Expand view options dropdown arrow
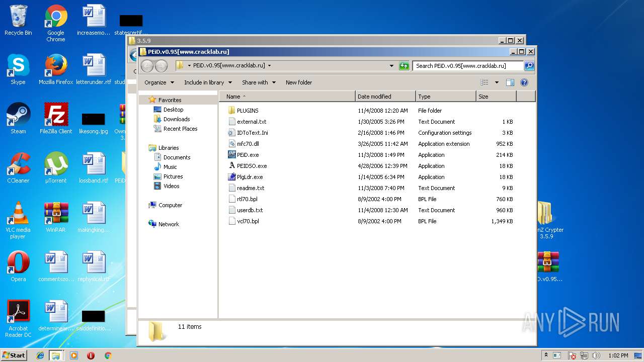 (x=497, y=82)
